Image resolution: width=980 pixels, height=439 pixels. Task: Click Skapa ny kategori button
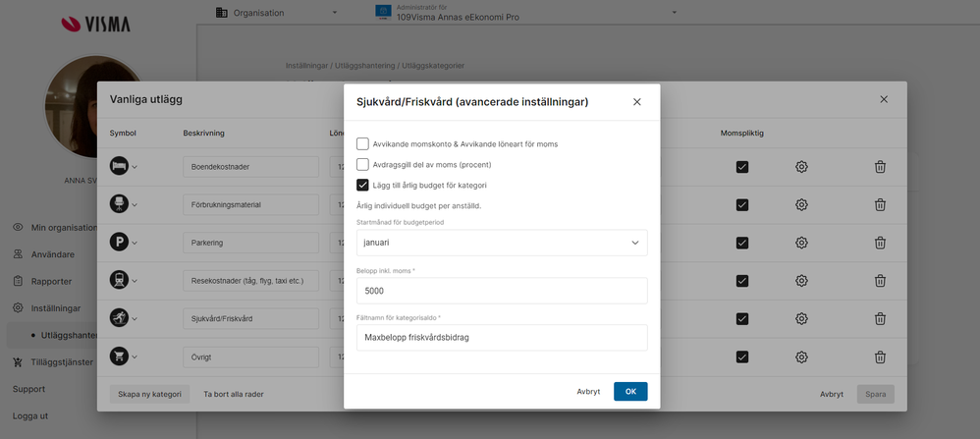149,394
